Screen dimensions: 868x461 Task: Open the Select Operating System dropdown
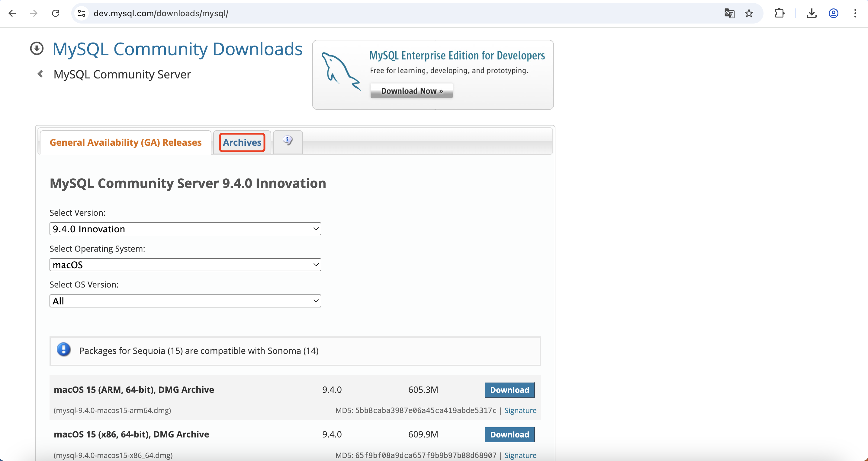[x=185, y=265]
